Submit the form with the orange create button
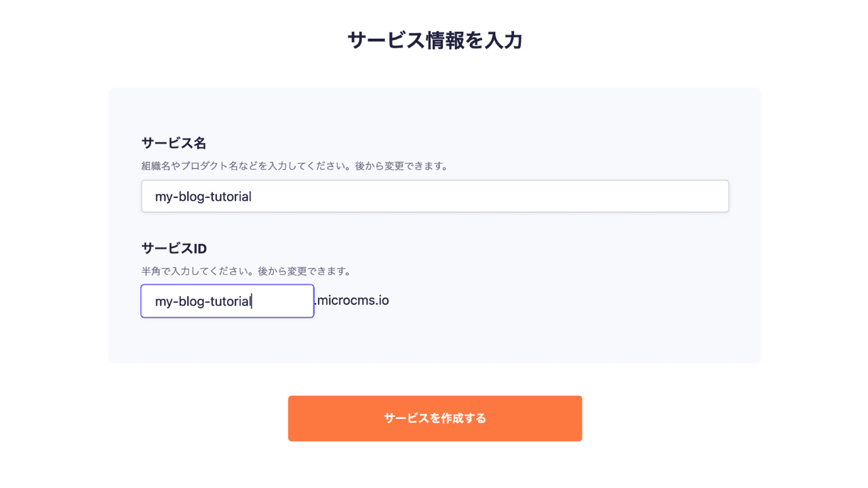 (x=435, y=418)
